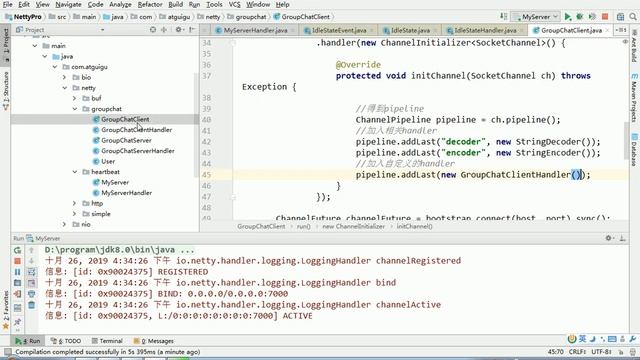Open the Refactor menu
Viewport: 640px width, 360px height.
click(150, 4)
